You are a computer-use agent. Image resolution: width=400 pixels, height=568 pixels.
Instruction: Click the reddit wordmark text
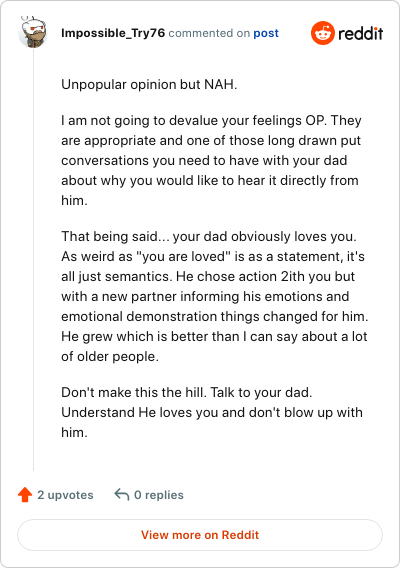click(361, 33)
